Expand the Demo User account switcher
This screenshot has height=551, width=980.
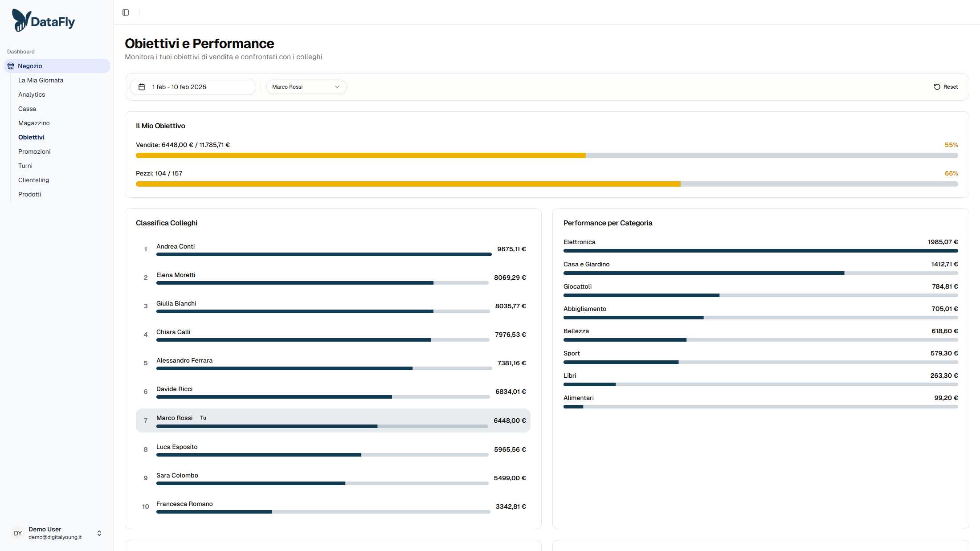click(x=99, y=533)
